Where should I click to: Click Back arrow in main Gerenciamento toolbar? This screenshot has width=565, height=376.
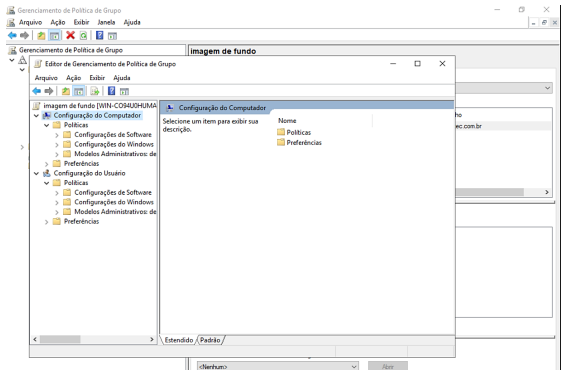point(12,35)
